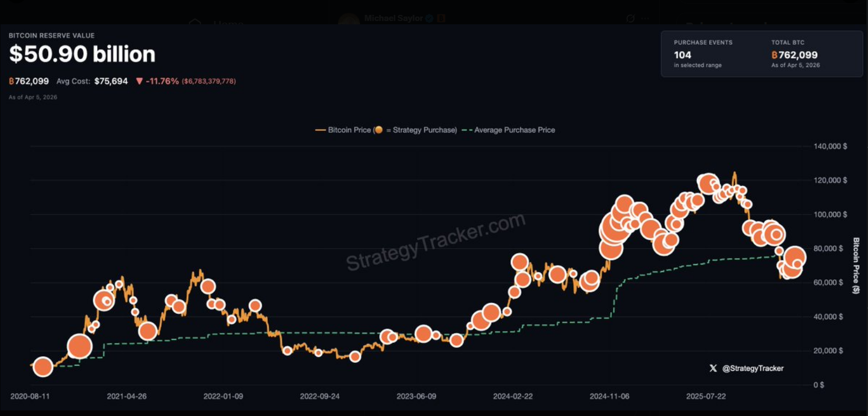Click the orange Strategy Purchase dot in legend
Screen dimensions: 868x416
tap(378, 130)
